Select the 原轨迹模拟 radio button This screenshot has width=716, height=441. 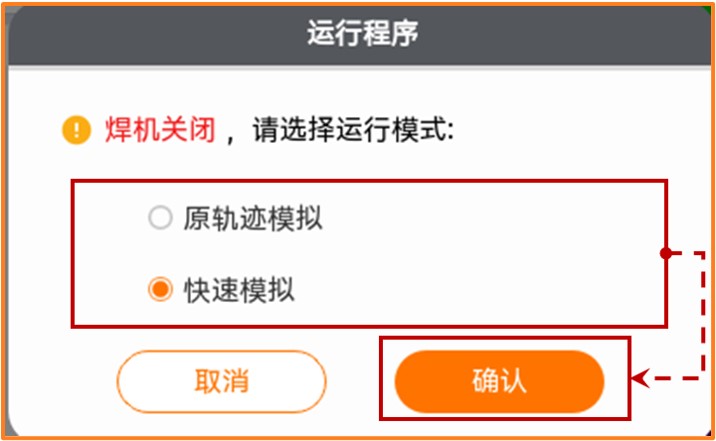(160, 217)
